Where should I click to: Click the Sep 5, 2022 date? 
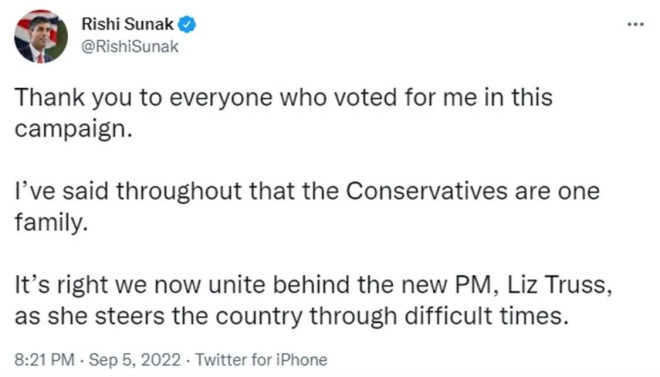pyautogui.click(x=135, y=360)
